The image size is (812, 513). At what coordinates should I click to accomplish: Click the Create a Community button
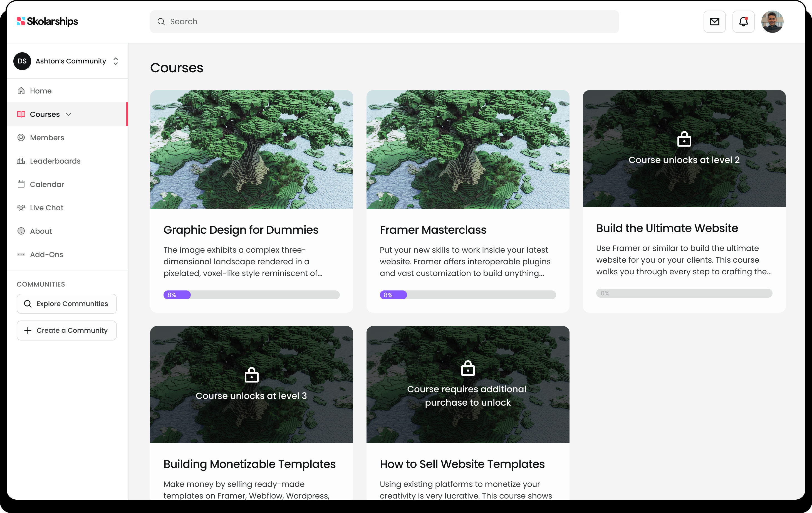click(x=67, y=331)
